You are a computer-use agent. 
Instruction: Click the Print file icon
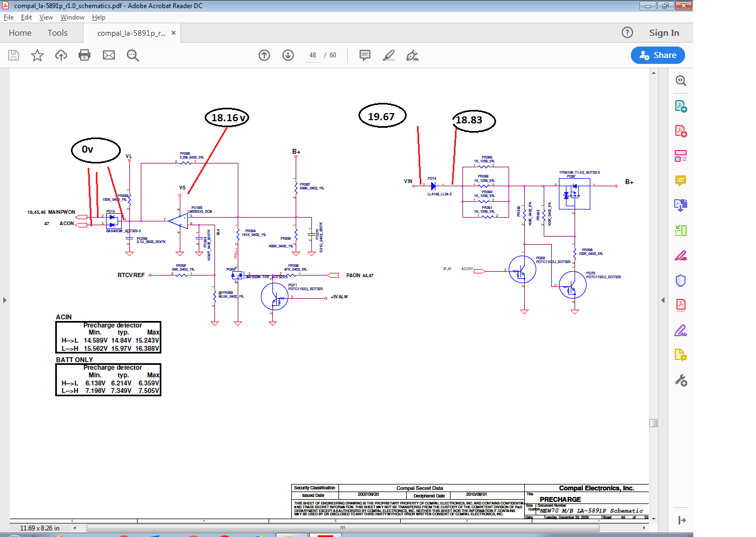click(84, 55)
